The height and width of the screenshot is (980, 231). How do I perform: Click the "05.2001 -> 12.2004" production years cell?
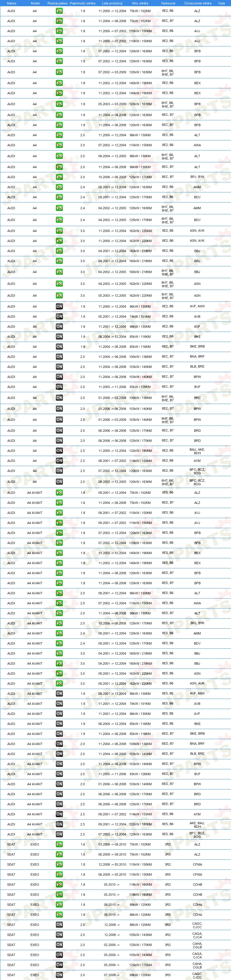pyautogui.click(x=112, y=317)
